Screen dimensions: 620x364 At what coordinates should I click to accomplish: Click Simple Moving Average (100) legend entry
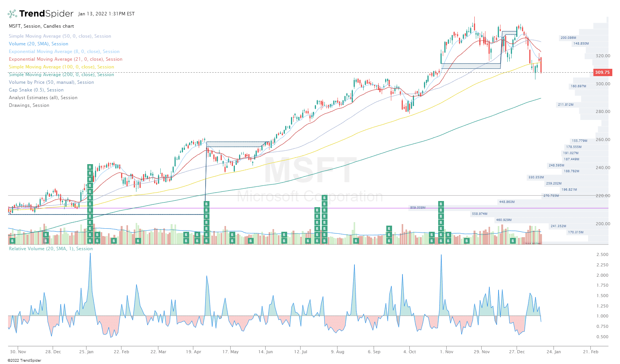coord(62,67)
